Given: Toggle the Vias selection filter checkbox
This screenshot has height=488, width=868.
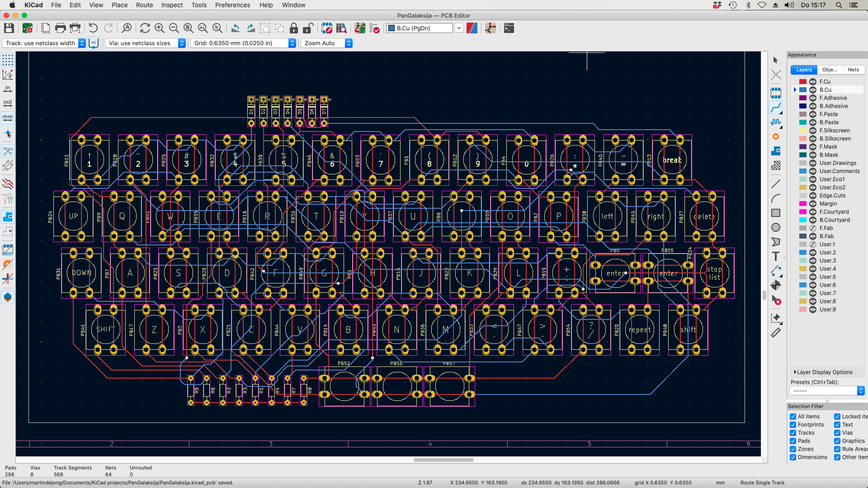Looking at the screenshot, I should tap(837, 433).
